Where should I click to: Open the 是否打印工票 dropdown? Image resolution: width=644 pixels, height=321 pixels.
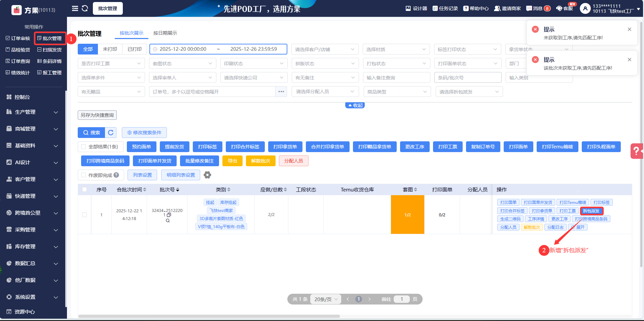(111, 64)
